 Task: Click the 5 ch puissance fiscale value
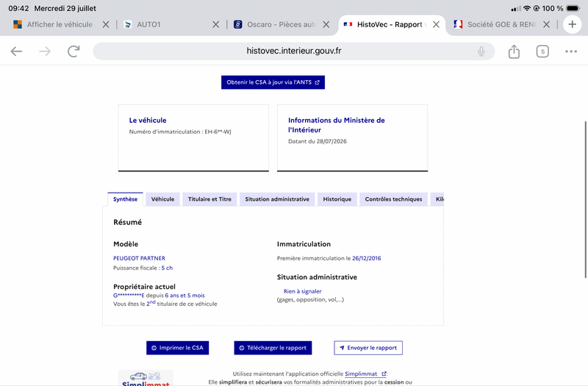click(x=167, y=268)
